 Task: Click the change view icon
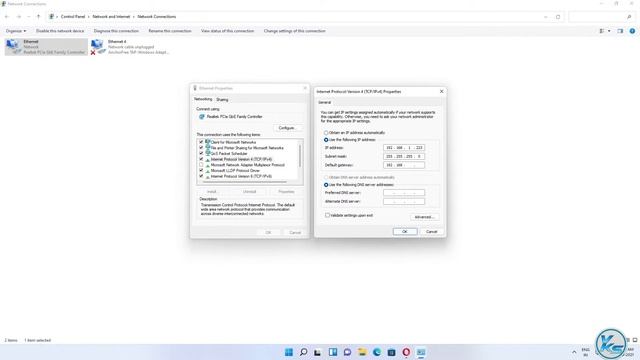tap(602, 31)
